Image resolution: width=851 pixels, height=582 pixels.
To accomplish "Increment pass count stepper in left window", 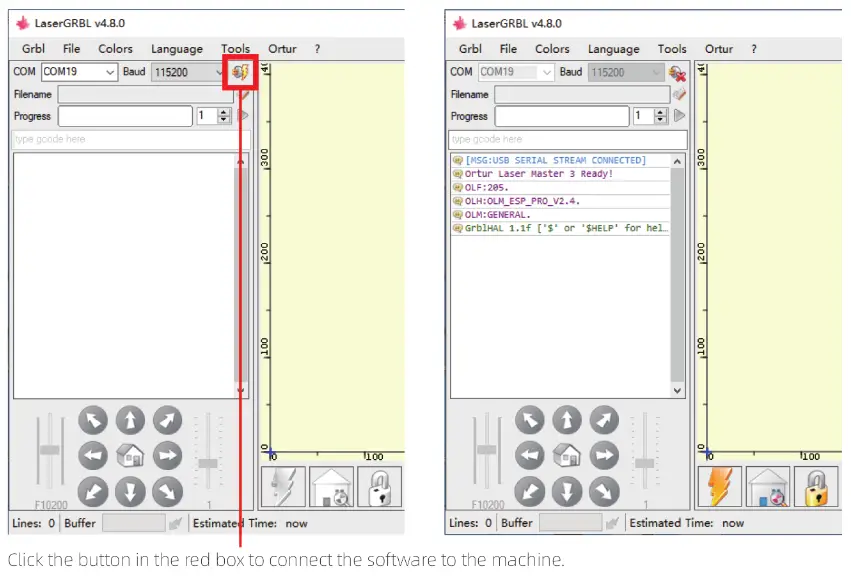I will tap(224, 112).
